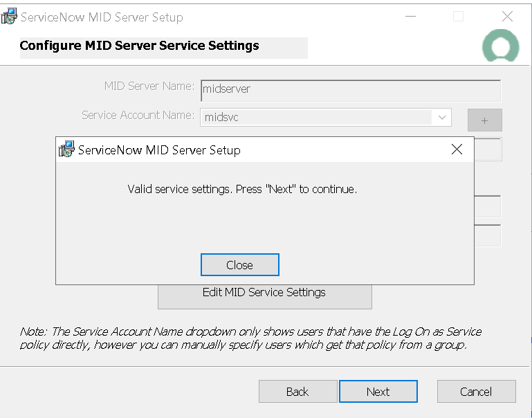Click the green ServiceNow logo
This screenshot has width=532, height=418.
[500, 46]
